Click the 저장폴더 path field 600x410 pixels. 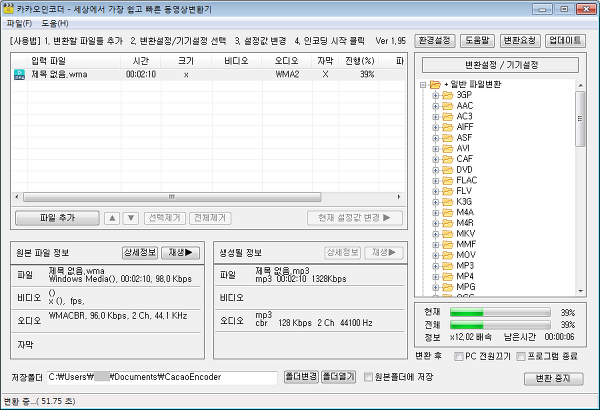pyautogui.click(x=162, y=377)
